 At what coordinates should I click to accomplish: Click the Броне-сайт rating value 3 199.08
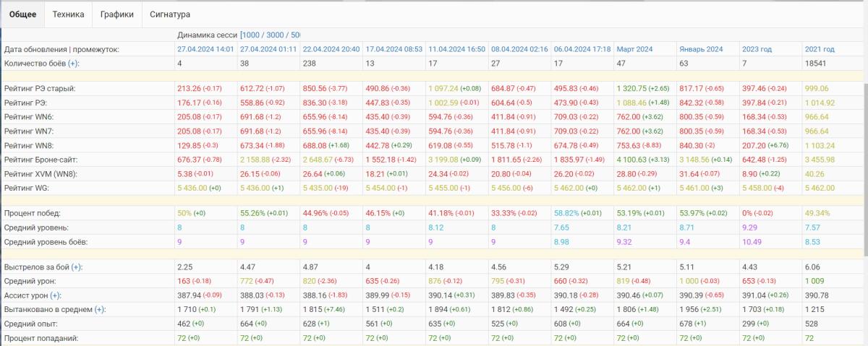tap(444, 159)
